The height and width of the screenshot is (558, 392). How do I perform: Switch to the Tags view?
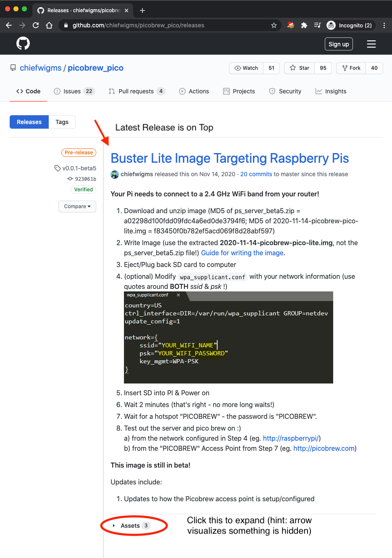[62, 122]
